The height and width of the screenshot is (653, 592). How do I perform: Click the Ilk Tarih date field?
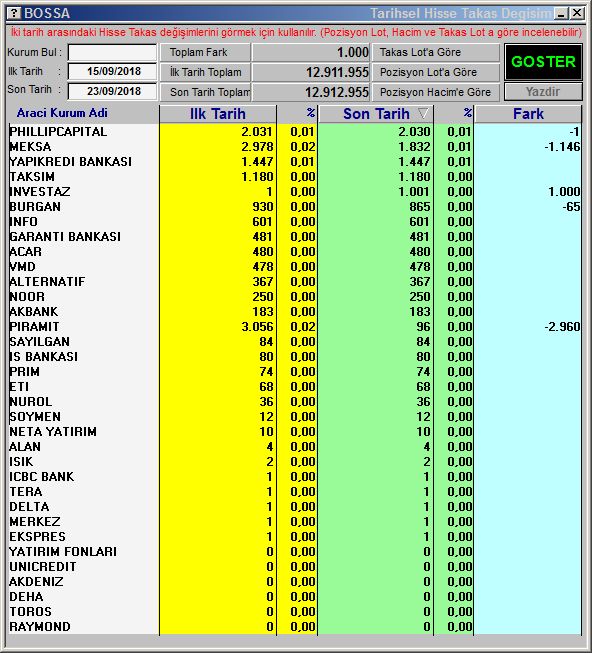112,72
